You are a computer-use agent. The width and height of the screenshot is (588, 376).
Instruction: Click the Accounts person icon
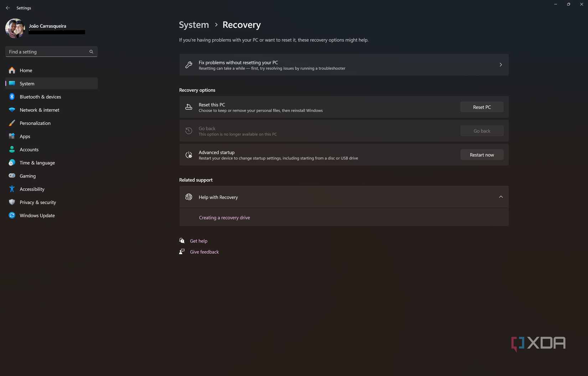point(12,149)
